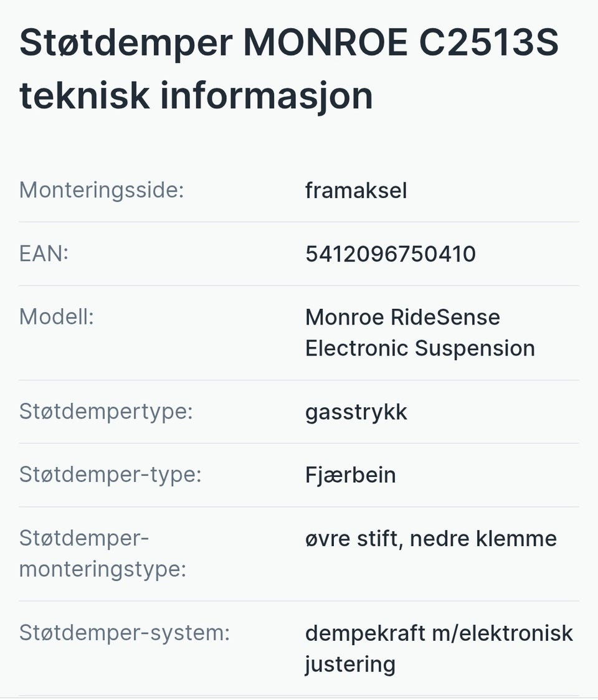Click the EAN label
The width and height of the screenshot is (598, 700).
coord(44,253)
